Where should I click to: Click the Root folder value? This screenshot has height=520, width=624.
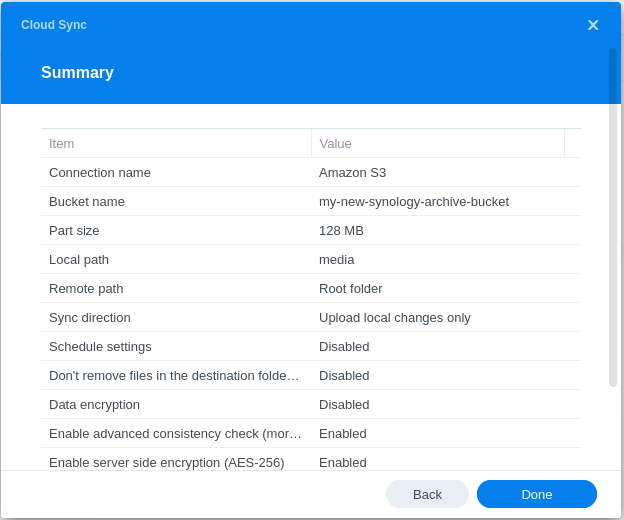[x=350, y=288]
